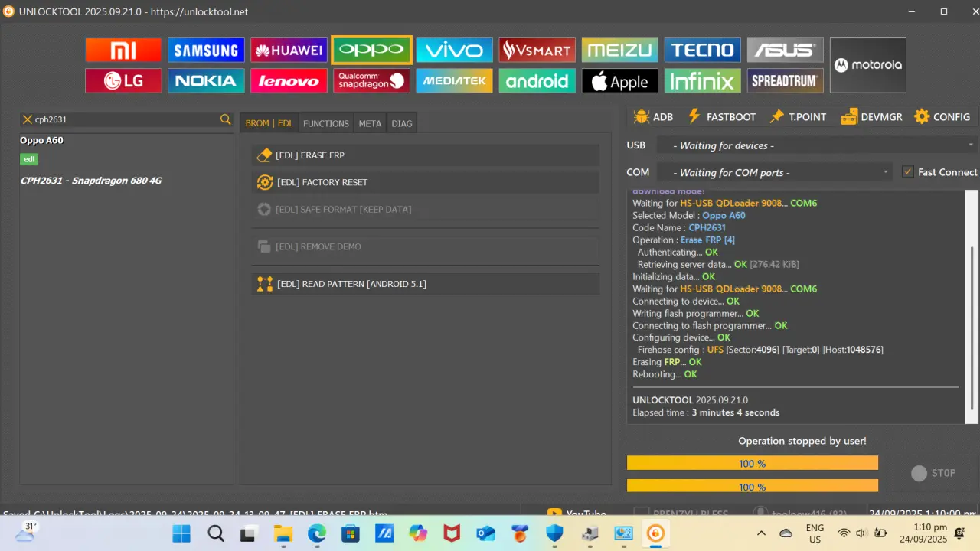Select the Meizu brand logo

pyautogui.click(x=619, y=51)
